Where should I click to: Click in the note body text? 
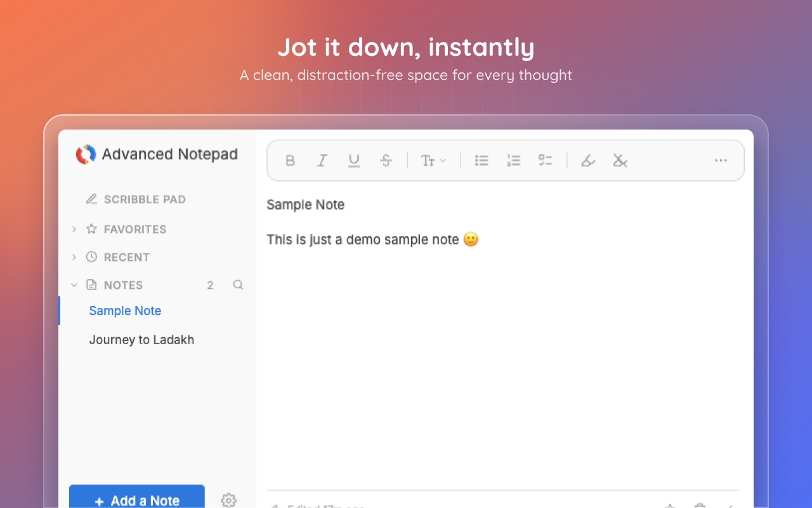(x=372, y=239)
